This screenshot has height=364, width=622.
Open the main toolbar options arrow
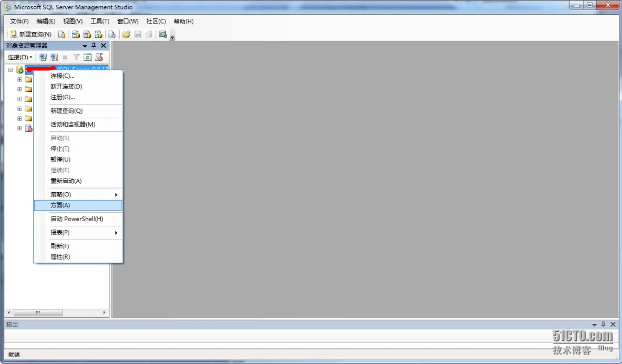pos(172,37)
